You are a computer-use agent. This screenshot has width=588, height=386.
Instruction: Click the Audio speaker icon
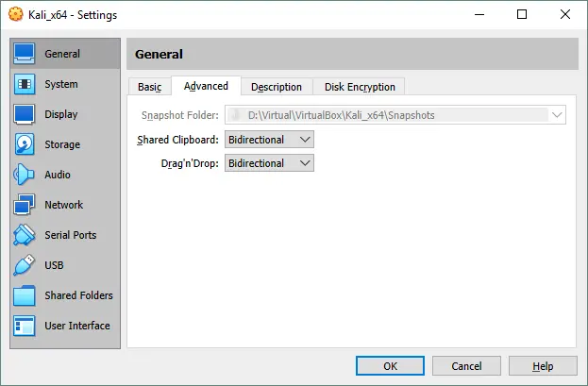point(24,175)
